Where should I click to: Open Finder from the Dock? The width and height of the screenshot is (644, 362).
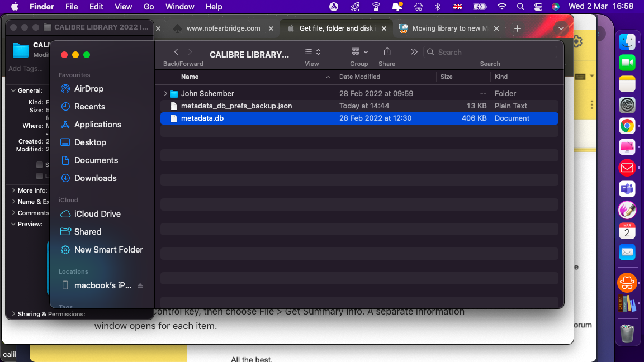pyautogui.click(x=627, y=41)
